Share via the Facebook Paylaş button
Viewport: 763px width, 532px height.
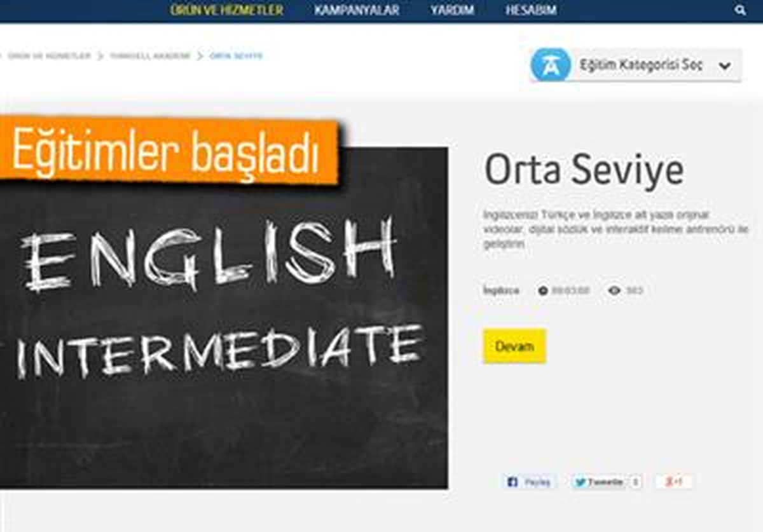pyautogui.click(x=530, y=482)
